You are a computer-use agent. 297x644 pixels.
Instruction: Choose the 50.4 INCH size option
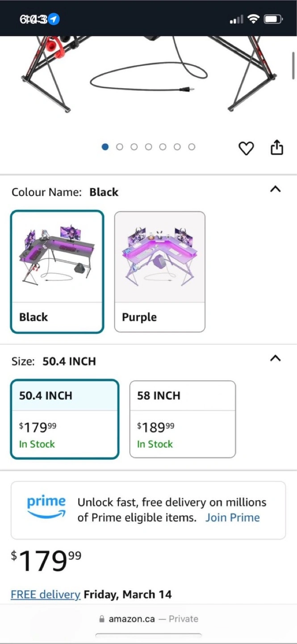pos(65,419)
